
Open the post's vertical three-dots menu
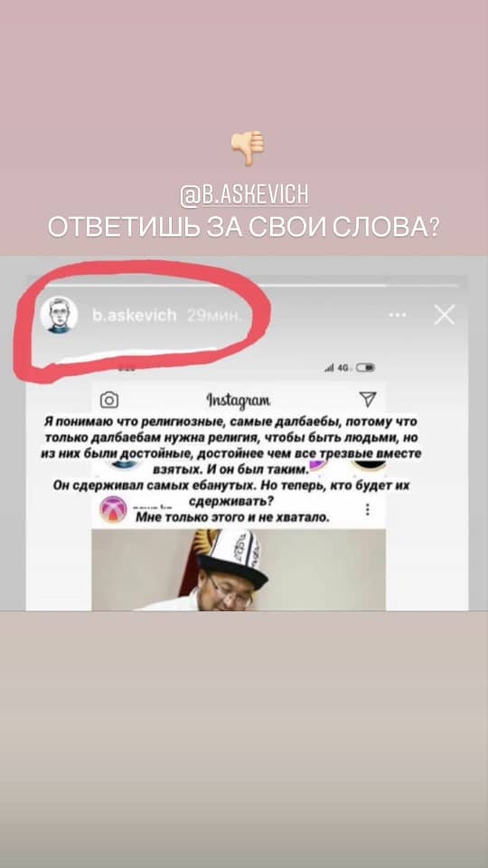pyautogui.click(x=368, y=509)
